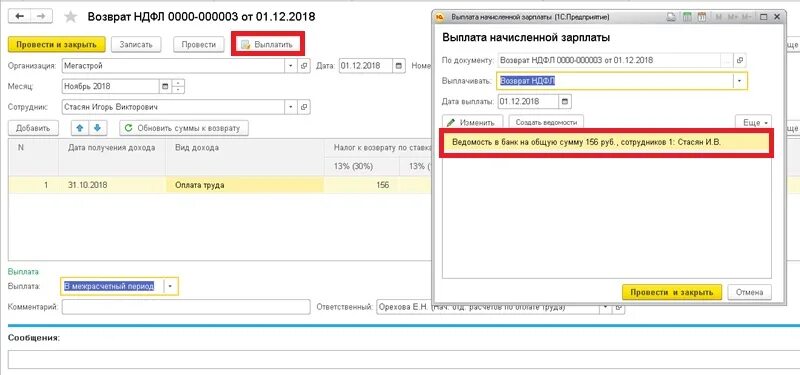
Task: Click the get link icon in dialog title bar
Action: click(x=671, y=17)
